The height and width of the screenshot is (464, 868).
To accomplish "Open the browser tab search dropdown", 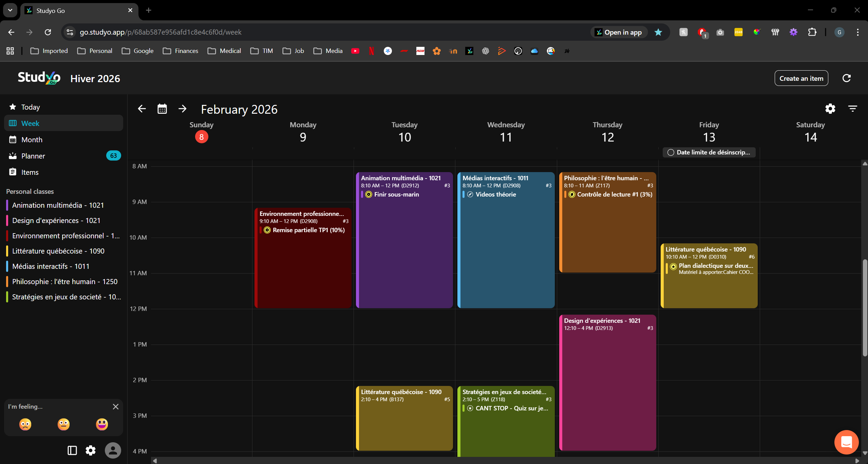I will (10, 10).
